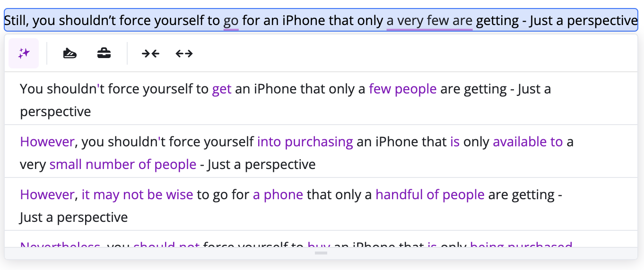Image resolution: width=644 pixels, height=270 pixels.
Task: Click the expand text outward-arrows icon
Action: (184, 54)
